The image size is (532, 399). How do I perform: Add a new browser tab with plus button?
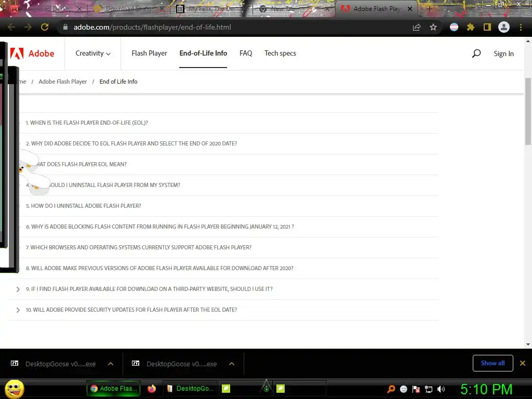click(x=429, y=9)
